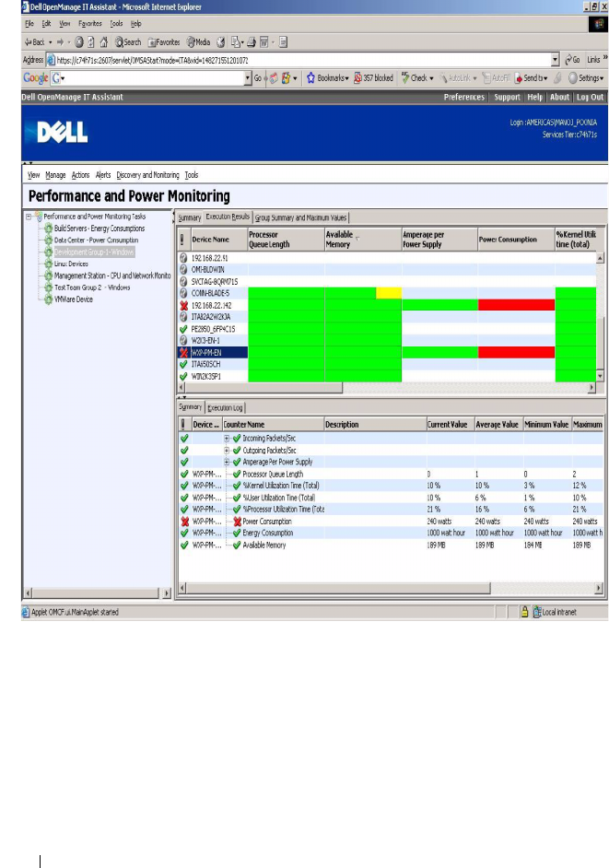Click the Linux Devices task icon
The image size is (609, 868).
48,264
